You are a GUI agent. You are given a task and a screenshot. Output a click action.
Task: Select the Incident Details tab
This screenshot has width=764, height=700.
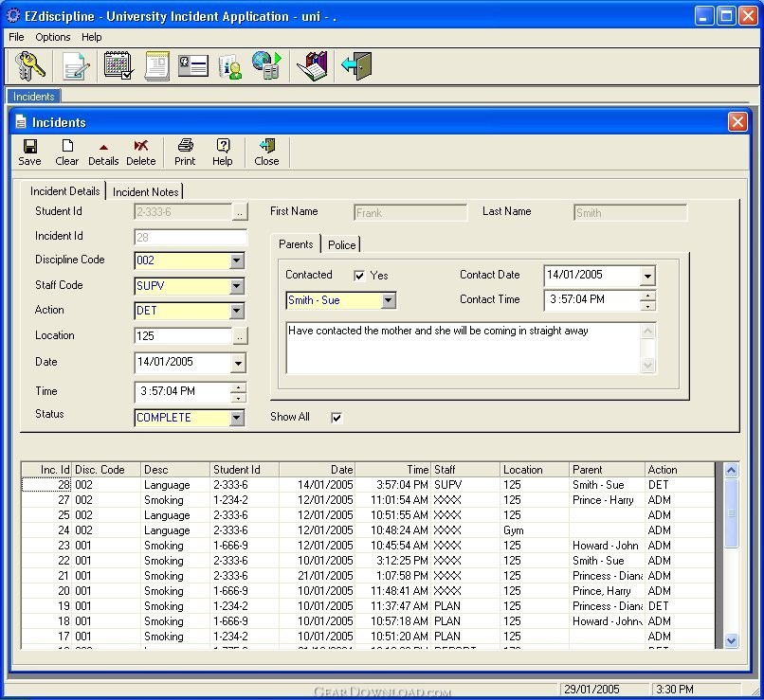pyautogui.click(x=64, y=190)
